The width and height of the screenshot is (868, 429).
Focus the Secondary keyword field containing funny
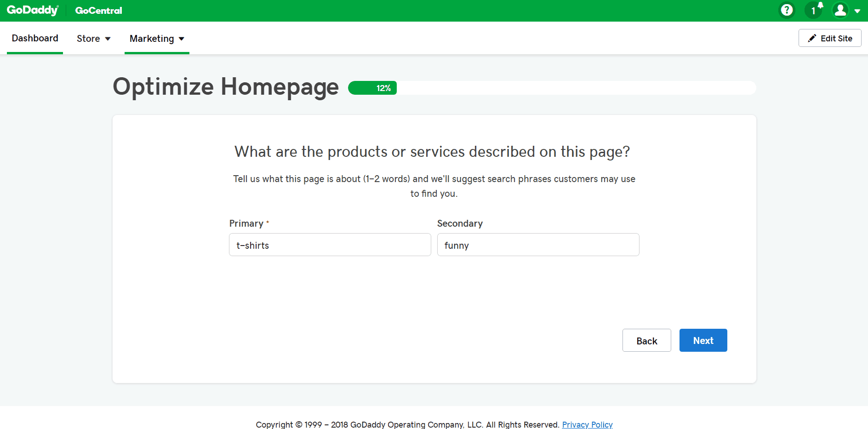coord(538,245)
